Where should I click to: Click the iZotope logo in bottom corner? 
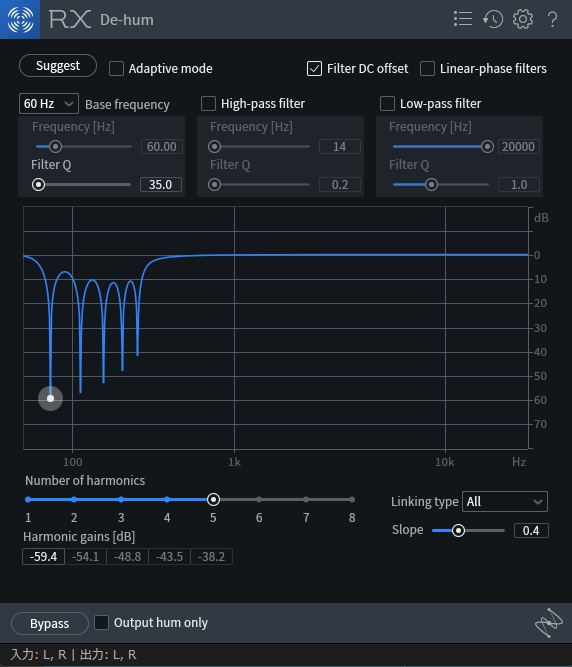[x=549, y=623]
